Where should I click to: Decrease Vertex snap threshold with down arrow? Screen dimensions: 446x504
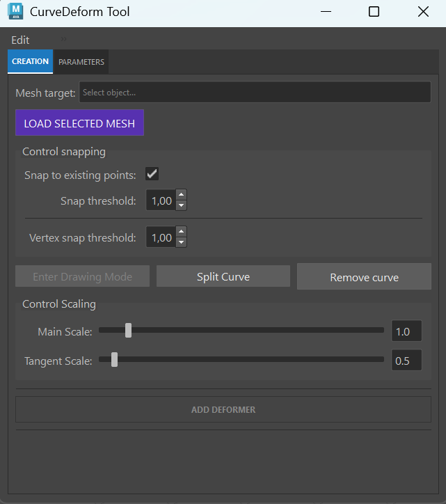[x=181, y=242]
